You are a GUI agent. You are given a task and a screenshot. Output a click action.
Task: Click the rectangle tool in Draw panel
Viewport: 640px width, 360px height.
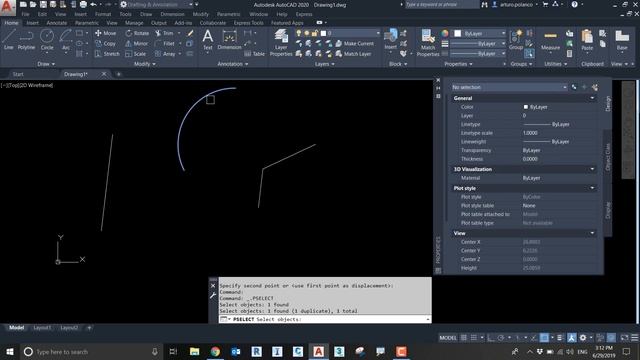coord(80,33)
